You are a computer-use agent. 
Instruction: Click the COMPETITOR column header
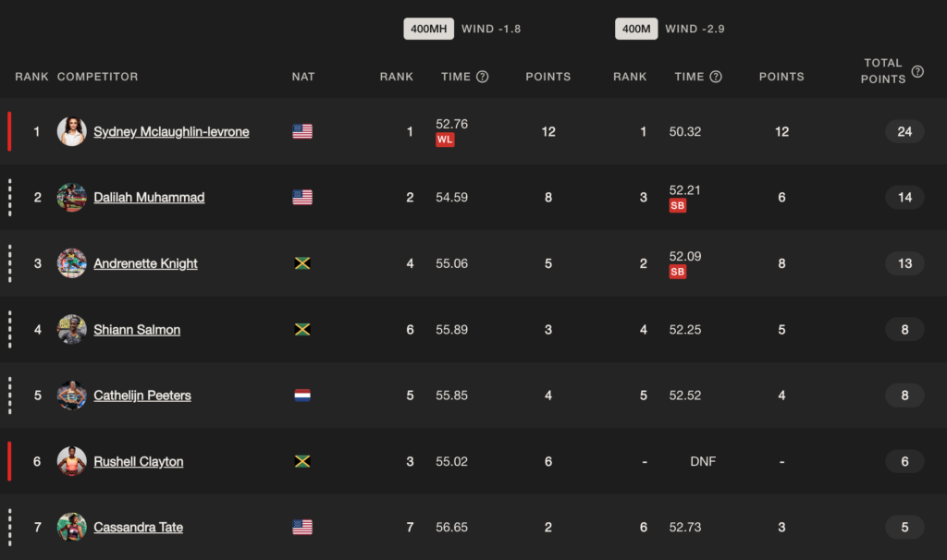tap(98, 77)
